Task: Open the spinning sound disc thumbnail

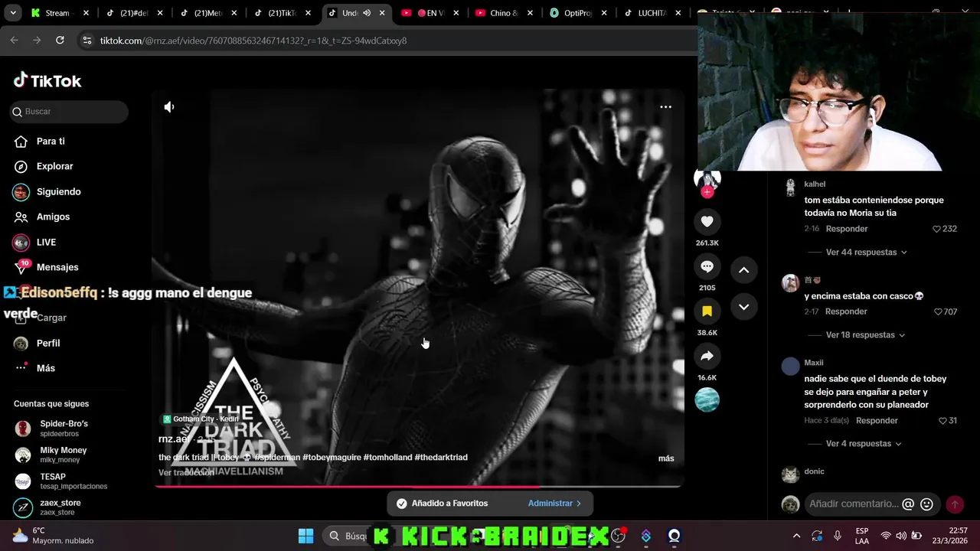Action: (x=707, y=399)
